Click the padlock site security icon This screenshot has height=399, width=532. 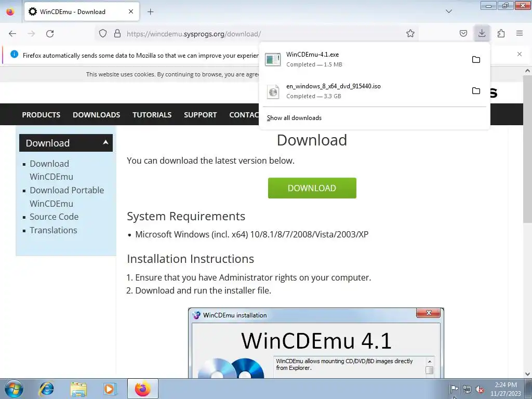click(x=117, y=33)
